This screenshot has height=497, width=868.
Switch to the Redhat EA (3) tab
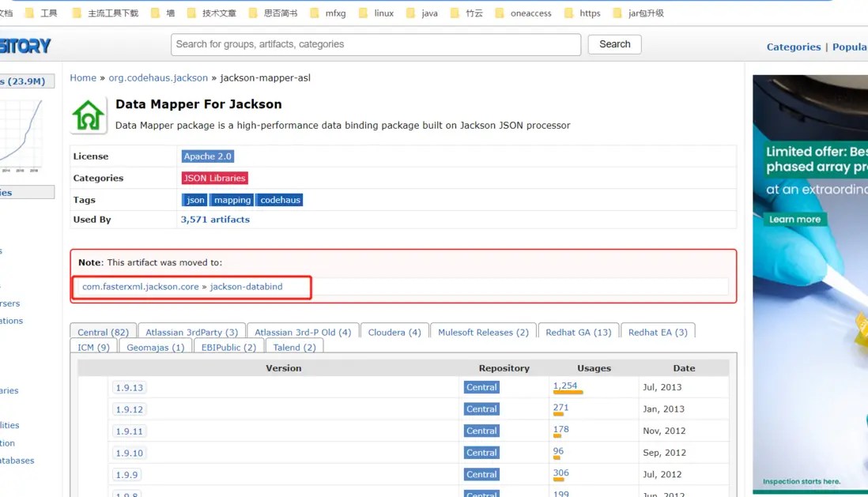[x=658, y=332]
